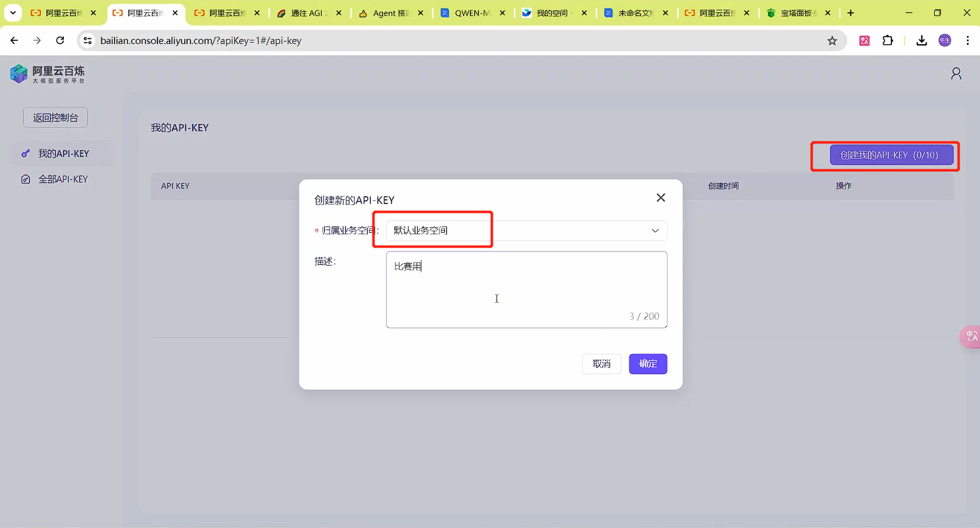Close the QWEN-M browser tab
The width and height of the screenshot is (980, 528).
point(502,12)
